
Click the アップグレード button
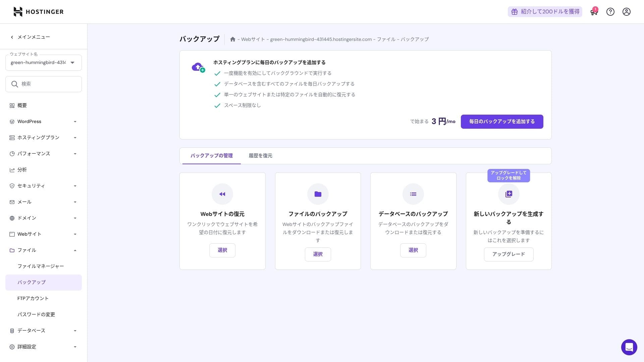point(509,254)
